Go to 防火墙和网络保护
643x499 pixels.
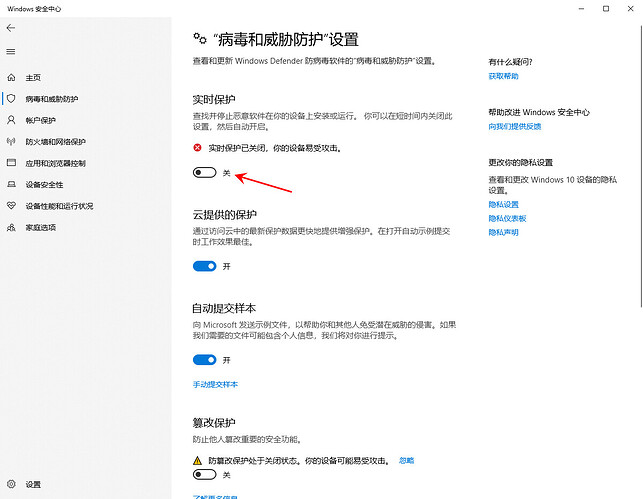[55, 141]
